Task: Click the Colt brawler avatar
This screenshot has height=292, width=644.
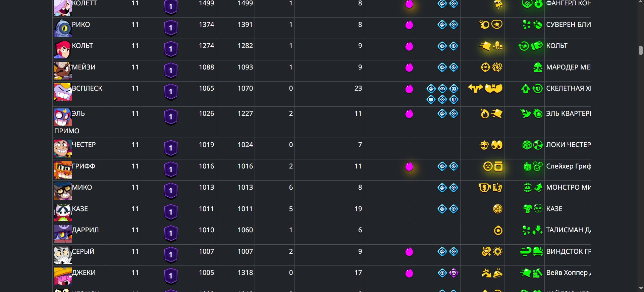Action: pos(63,49)
